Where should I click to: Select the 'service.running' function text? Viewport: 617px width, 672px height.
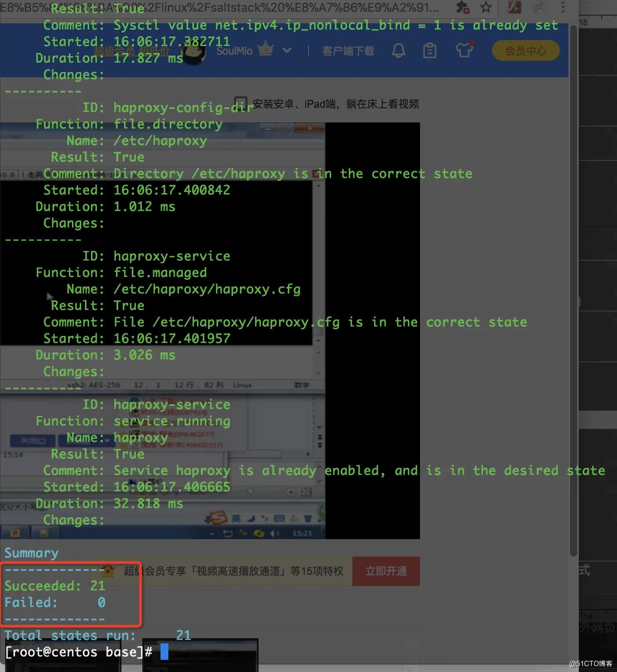[172, 421]
